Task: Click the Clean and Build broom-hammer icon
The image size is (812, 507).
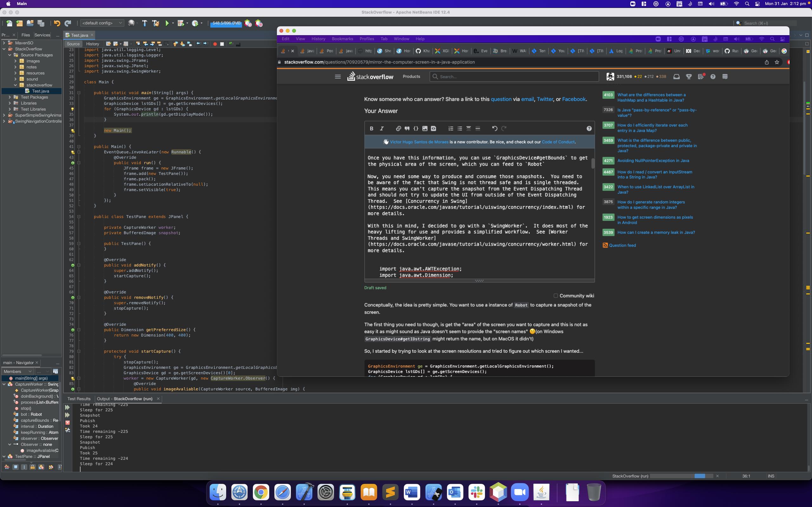Action: click(155, 23)
